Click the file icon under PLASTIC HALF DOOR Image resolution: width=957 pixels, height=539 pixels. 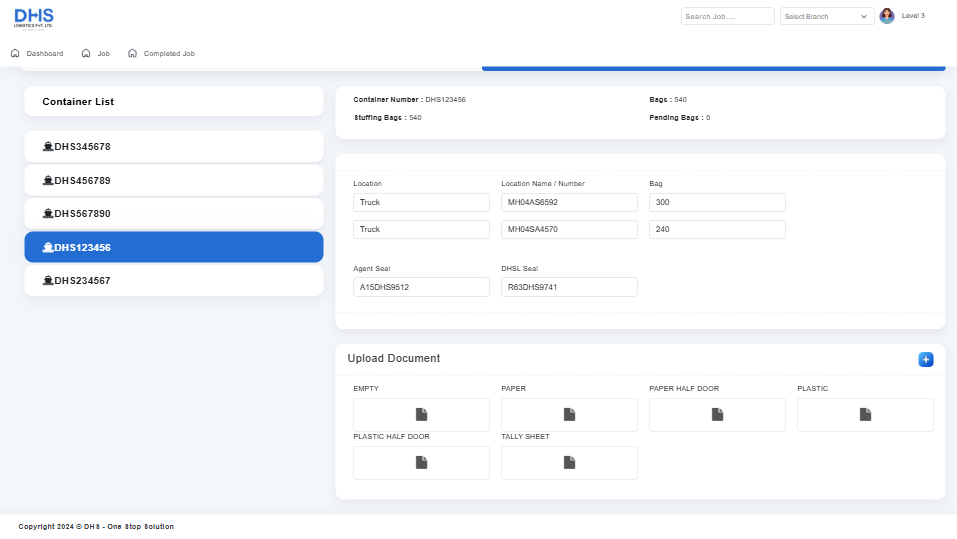421,463
